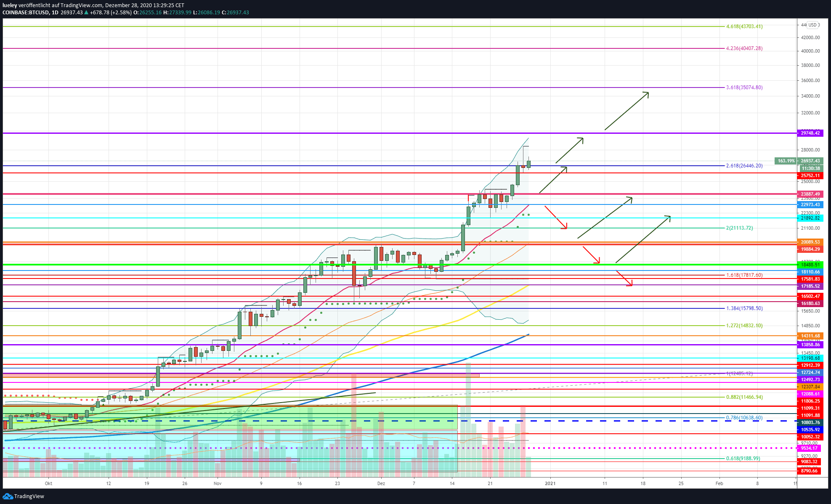Select the 17581.83 red price tag
Viewport: 831px width, 504px height.
point(810,279)
